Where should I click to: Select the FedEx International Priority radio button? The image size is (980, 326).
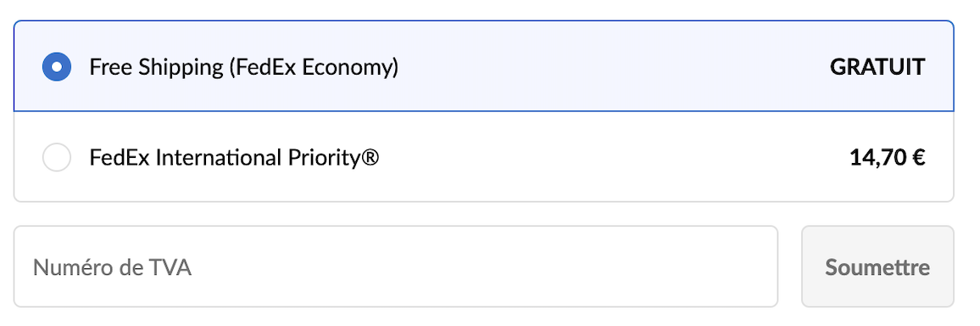coord(56,157)
